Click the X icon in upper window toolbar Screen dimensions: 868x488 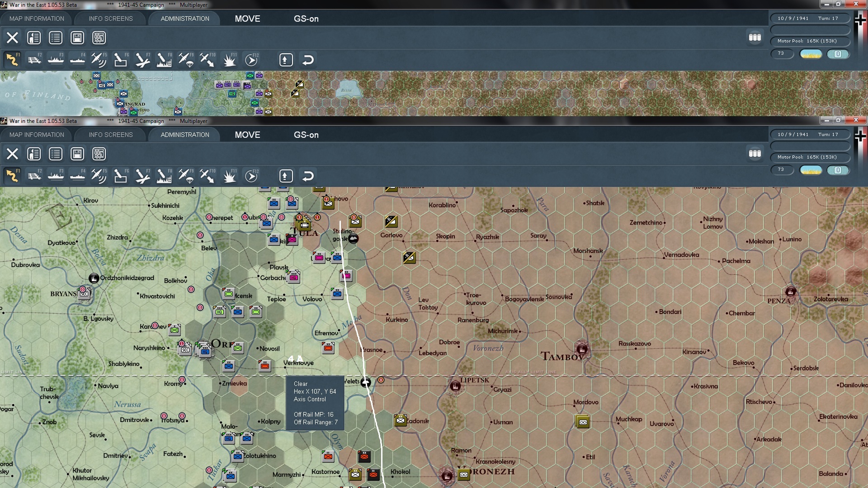pos(12,38)
